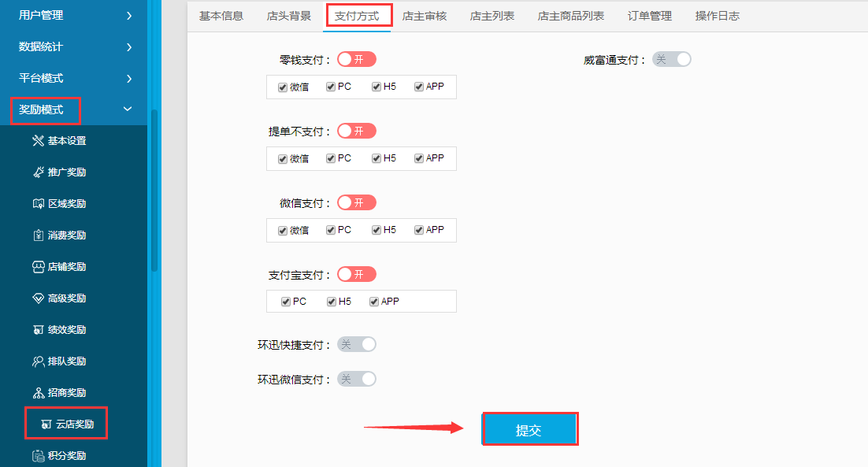Select the 区域奖励 map icon
The width and height of the screenshot is (868, 467).
[x=38, y=204]
